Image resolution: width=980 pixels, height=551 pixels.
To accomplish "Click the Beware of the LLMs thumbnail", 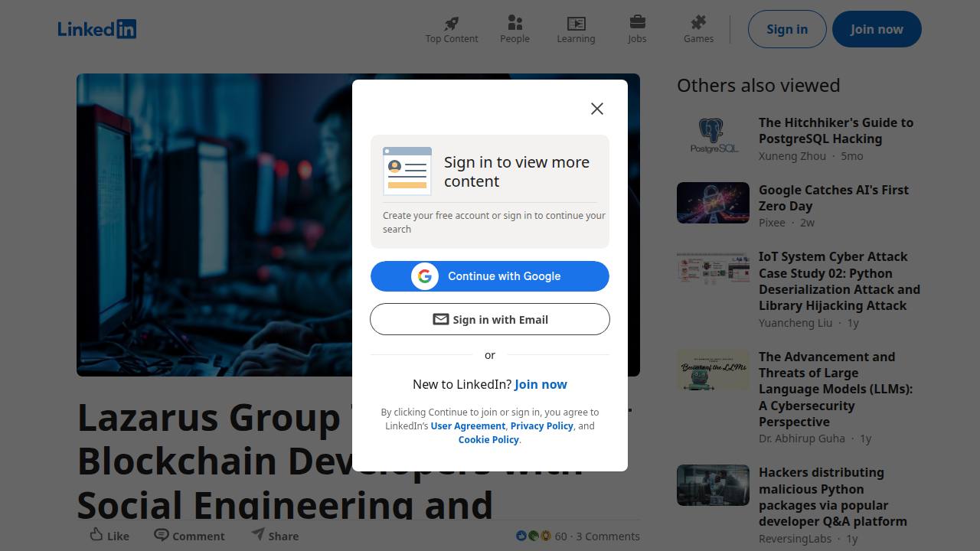I will point(713,370).
